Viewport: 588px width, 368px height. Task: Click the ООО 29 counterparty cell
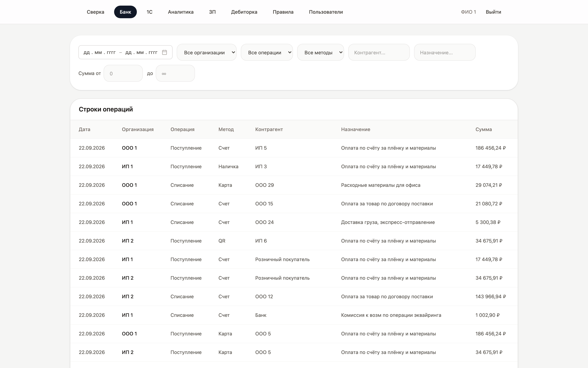click(x=264, y=185)
